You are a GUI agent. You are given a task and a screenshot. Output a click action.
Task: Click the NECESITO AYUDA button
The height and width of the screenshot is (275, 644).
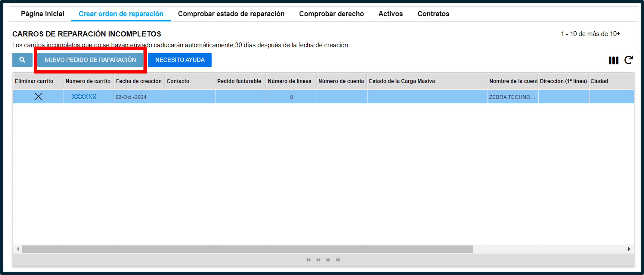(x=180, y=60)
